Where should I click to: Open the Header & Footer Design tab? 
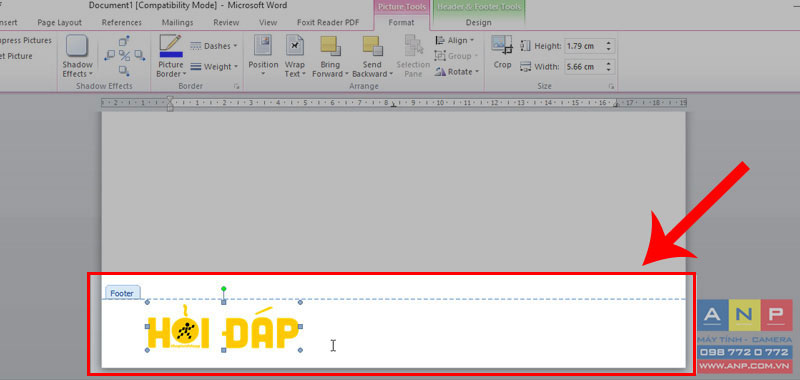(x=479, y=22)
